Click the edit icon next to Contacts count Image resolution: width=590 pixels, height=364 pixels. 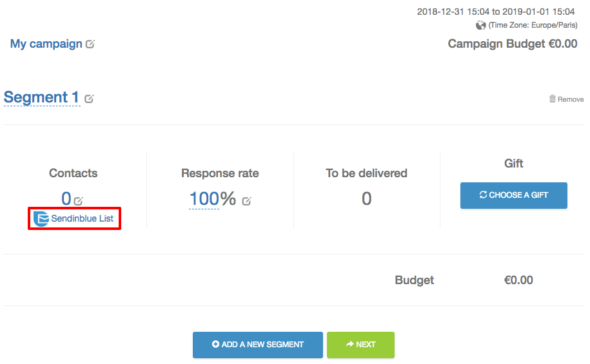click(x=78, y=201)
